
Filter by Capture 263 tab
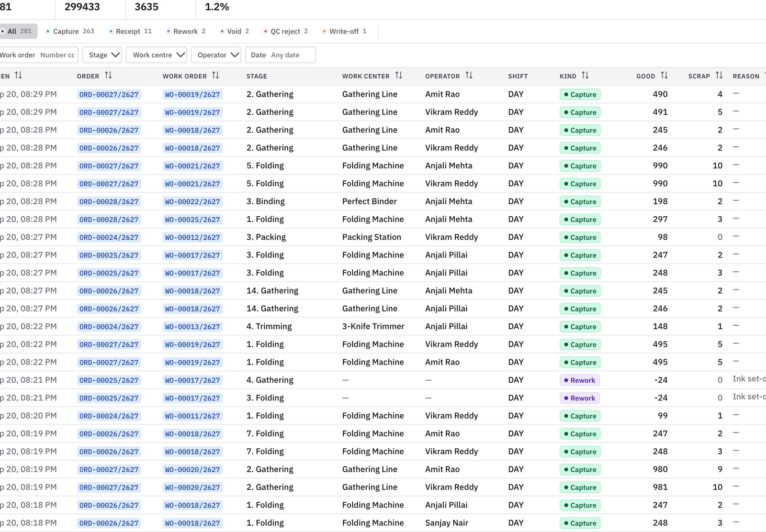(x=70, y=31)
